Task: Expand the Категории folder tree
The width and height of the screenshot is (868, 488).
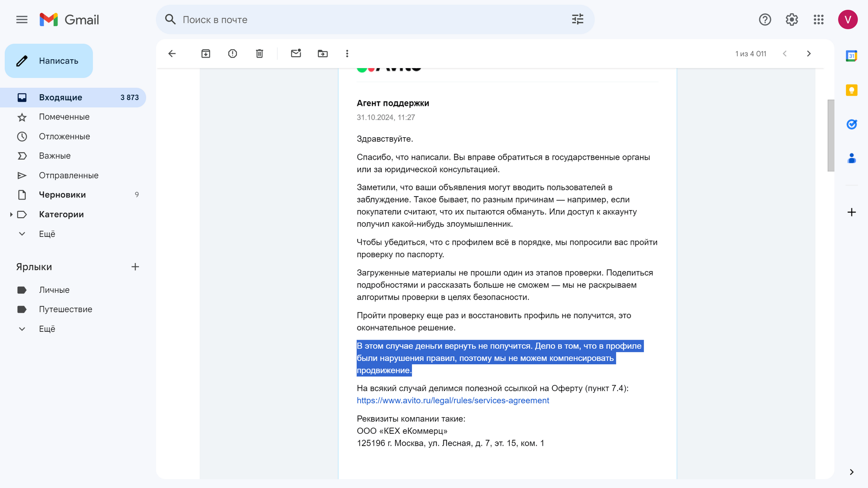Action: tap(11, 214)
